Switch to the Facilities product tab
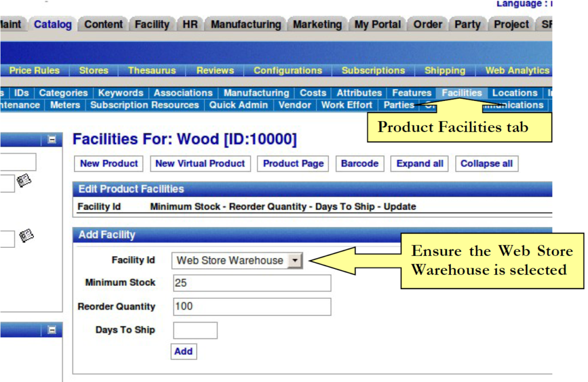This screenshot has width=588, height=382. point(462,93)
